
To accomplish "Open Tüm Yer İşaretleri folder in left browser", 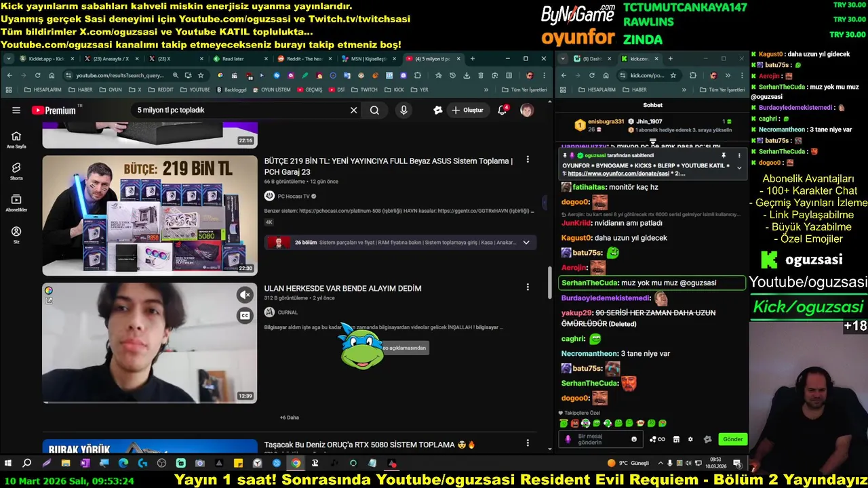I will tap(524, 89).
